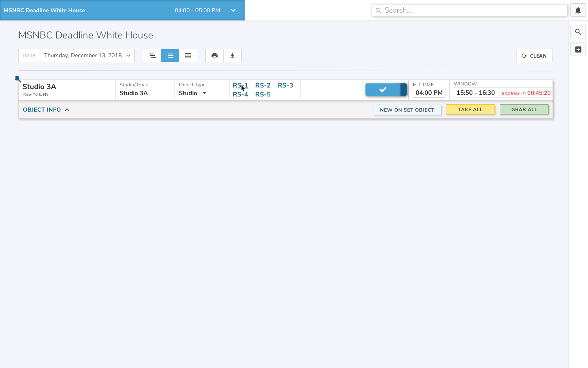Open the right sidebar search icon
The image size is (588, 368).
pyautogui.click(x=578, y=32)
